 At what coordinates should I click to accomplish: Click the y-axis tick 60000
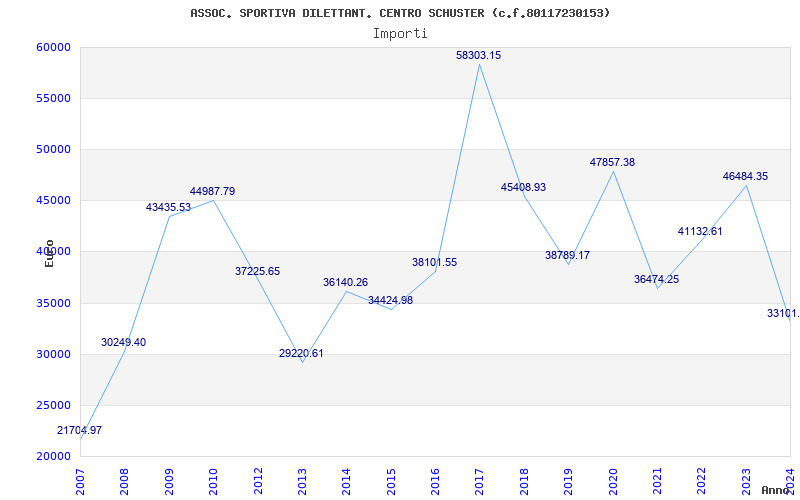tap(53, 47)
